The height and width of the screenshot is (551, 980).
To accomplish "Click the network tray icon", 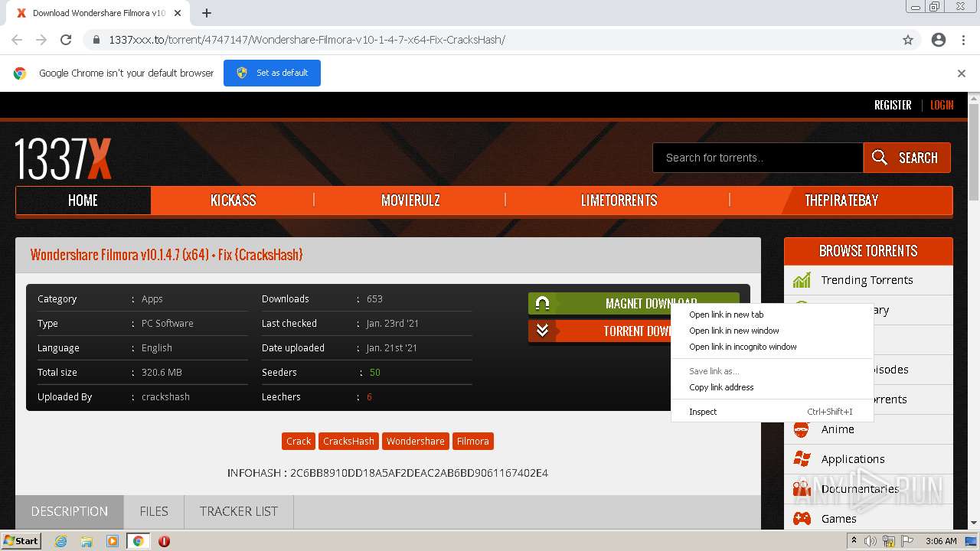I will coord(889,541).
